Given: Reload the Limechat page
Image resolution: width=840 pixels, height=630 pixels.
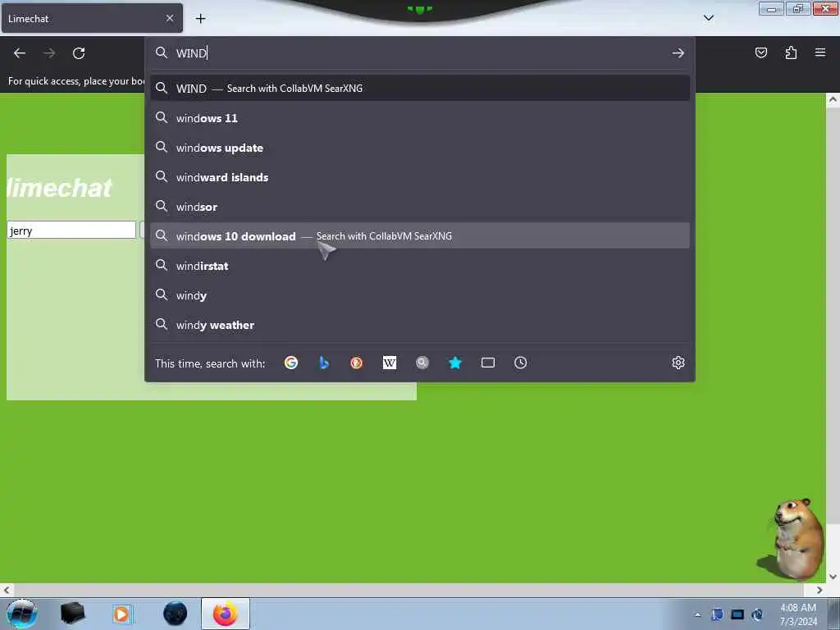Looking at the screenshot, I should [79, 53].
